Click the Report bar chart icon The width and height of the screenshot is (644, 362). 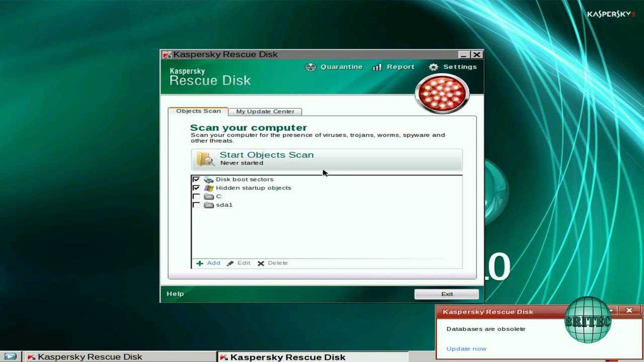pos(377,67)
